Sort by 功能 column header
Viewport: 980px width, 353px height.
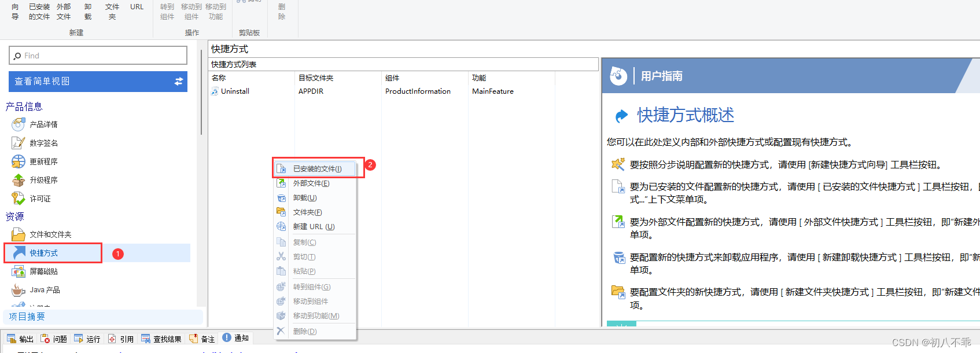coord(512,78)
